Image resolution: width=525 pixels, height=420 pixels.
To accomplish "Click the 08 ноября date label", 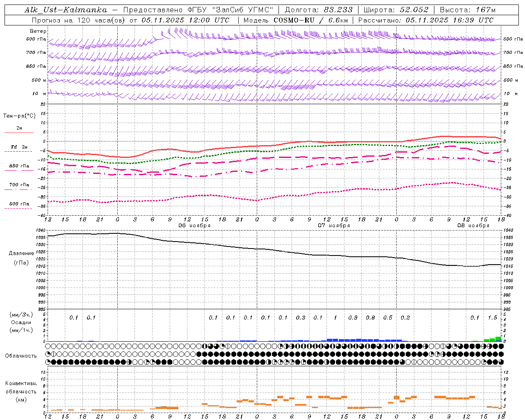I will pyautogui.click(x=473, y=226).
